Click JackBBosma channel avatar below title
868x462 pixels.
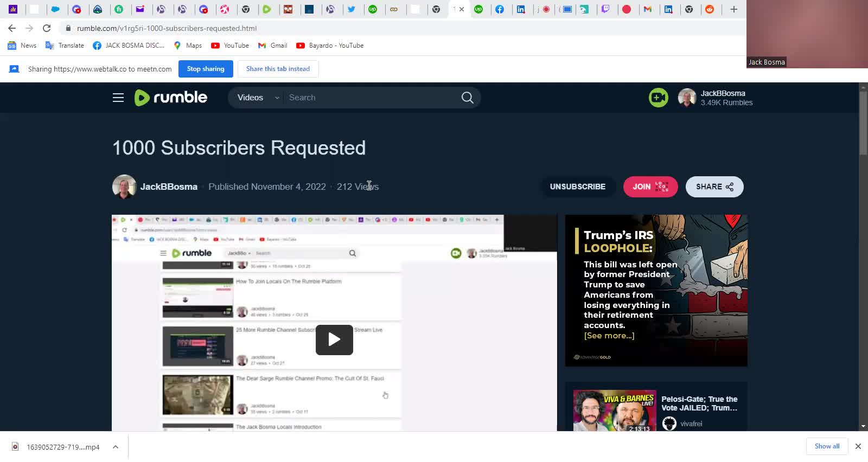(x=124, y=187)
